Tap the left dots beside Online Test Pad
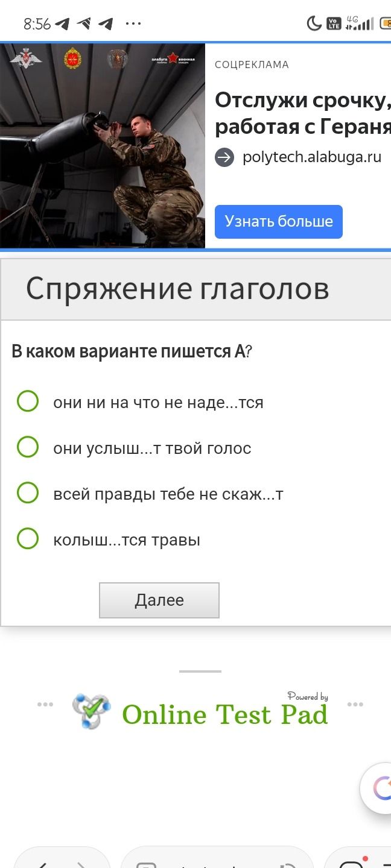This screenshot has height=868, width=391. (45, 704)
